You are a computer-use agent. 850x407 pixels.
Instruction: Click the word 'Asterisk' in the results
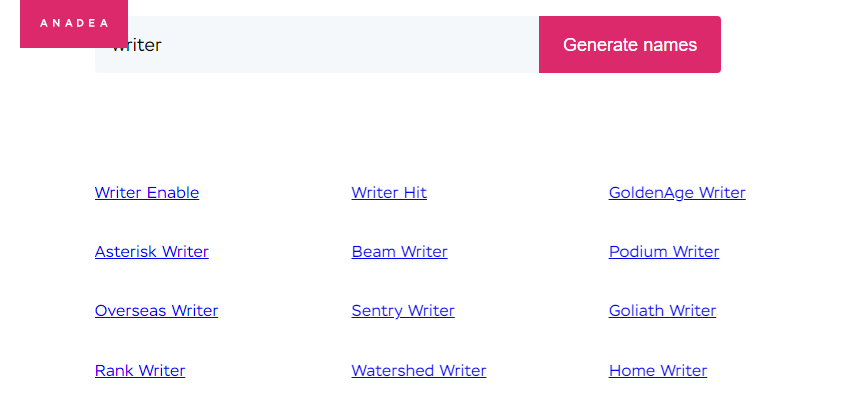(x=126, y=251)
